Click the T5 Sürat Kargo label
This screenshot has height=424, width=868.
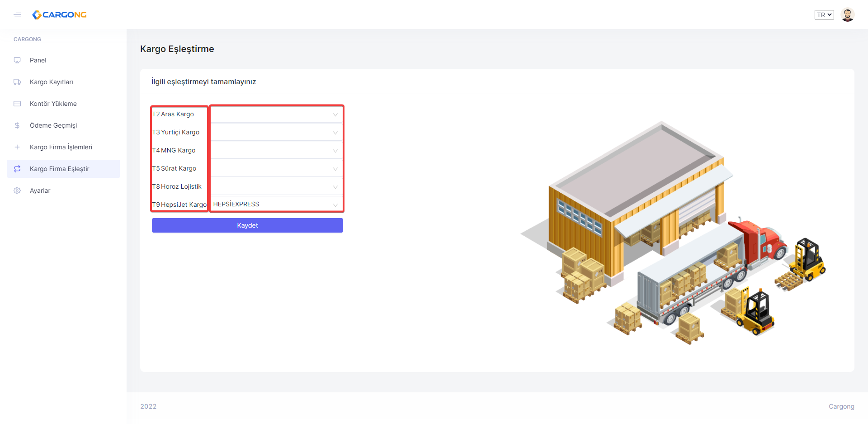click(x=175, y=168)
